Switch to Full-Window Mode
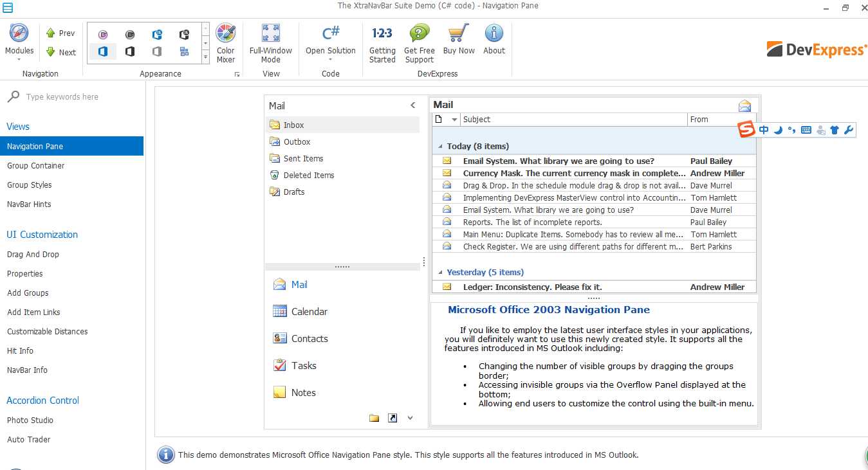 (271, 43)
